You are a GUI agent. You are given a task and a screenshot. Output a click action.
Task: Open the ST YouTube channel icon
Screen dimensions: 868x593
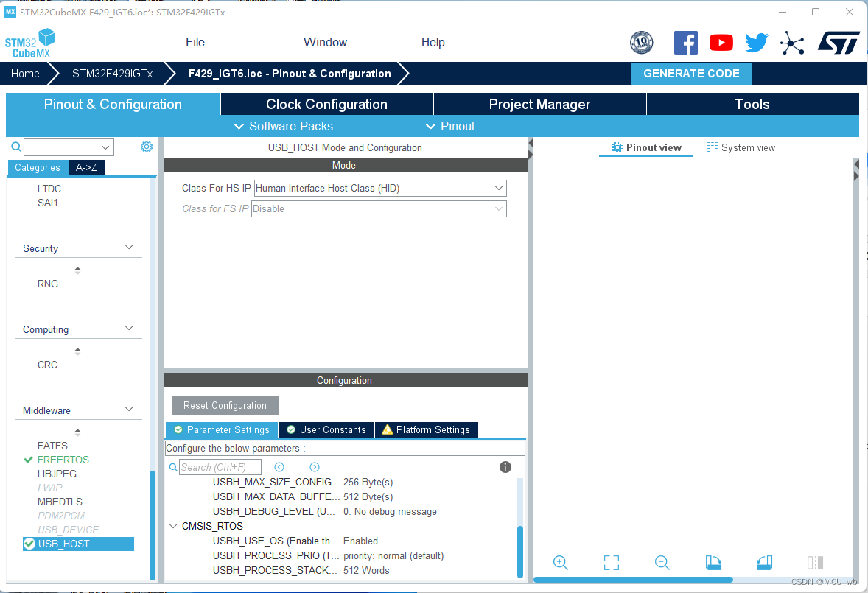pyautogui.click(x=721, y=43)
